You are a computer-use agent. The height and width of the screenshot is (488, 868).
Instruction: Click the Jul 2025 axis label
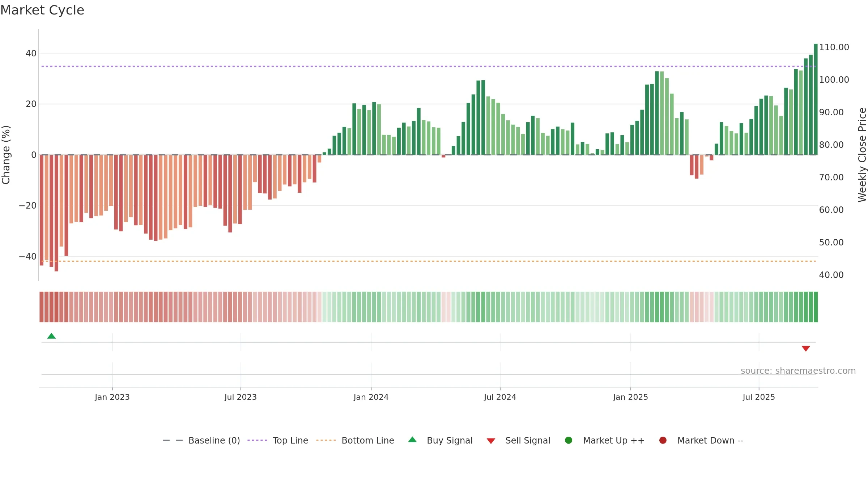759,397
